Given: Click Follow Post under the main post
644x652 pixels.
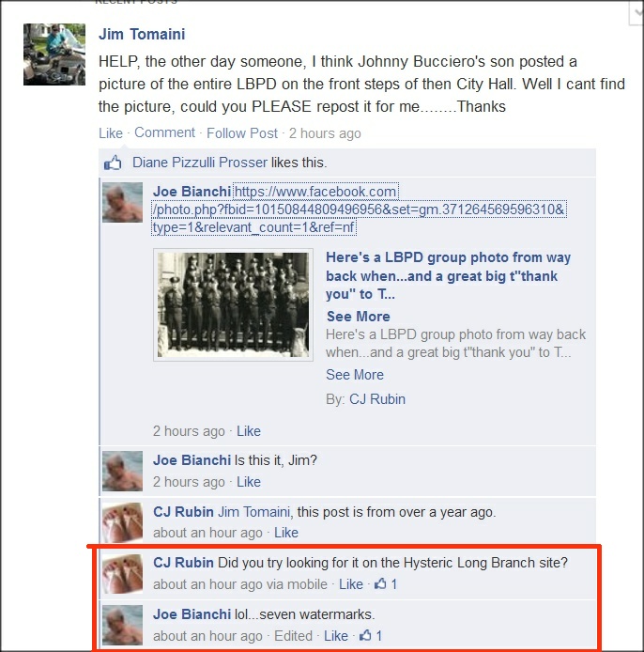Looking at the screenshot, I should tap(242, 133).
